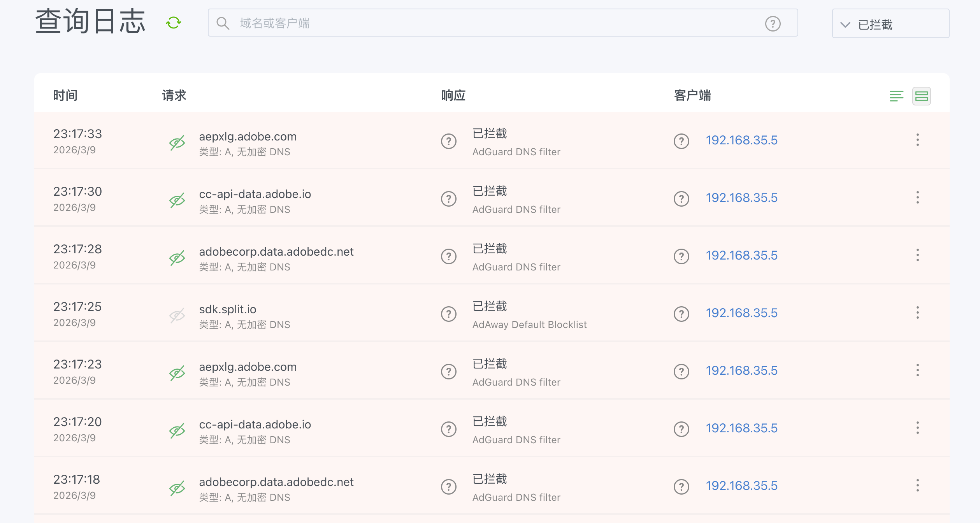Click the 请求 column header
This screenshot has height=523, width=980.
174,95
